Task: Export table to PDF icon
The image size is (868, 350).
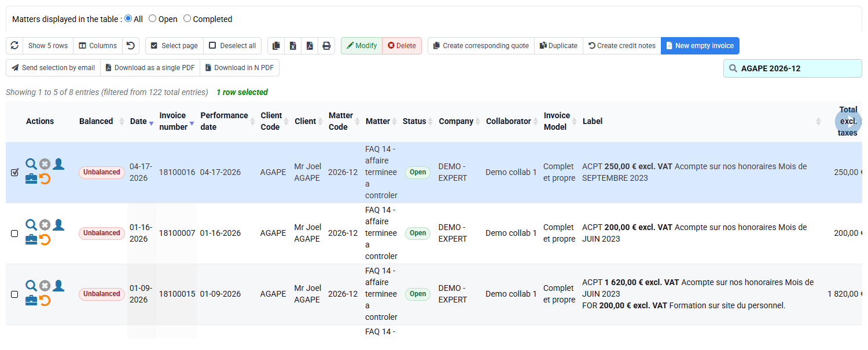Action: click(x=310, y=46)
